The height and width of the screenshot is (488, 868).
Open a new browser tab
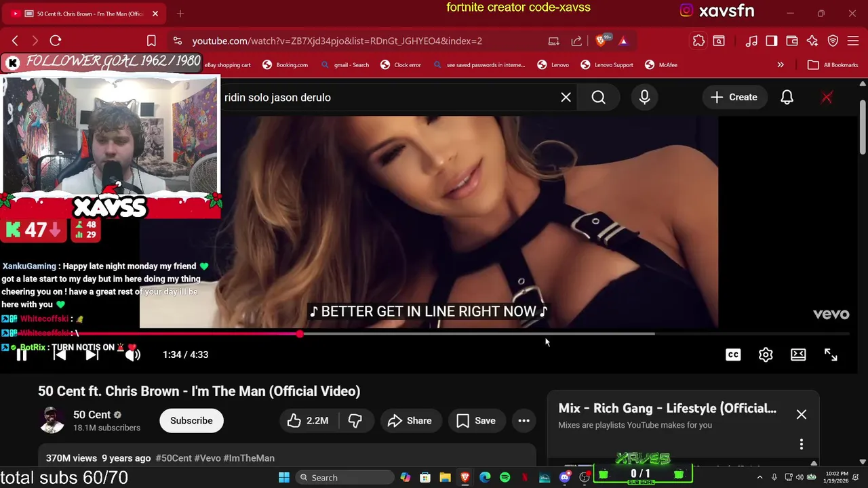click(180, 14)
